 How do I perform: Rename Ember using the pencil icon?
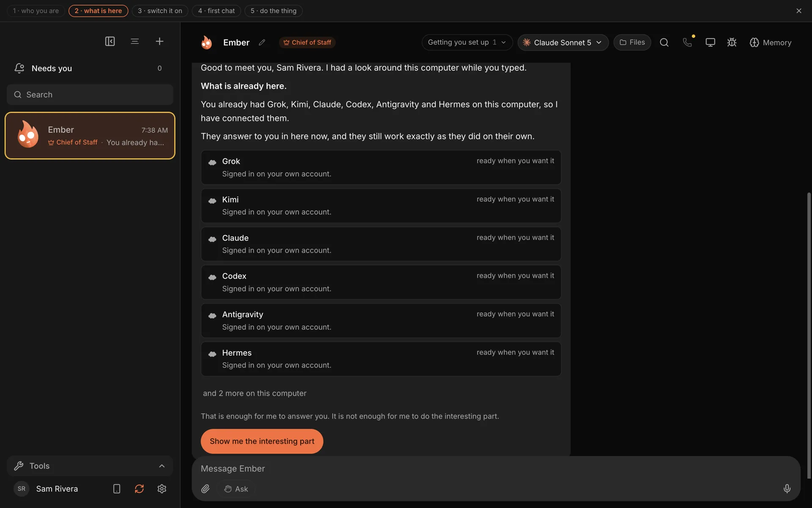(x=262, y=42)
